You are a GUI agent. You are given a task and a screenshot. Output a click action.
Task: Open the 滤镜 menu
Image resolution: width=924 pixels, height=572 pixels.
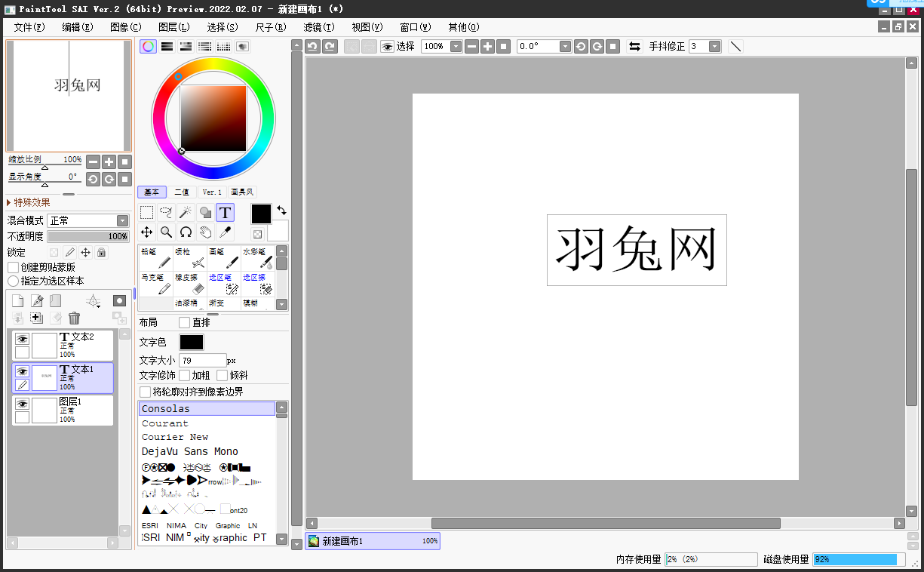point(319,26)
